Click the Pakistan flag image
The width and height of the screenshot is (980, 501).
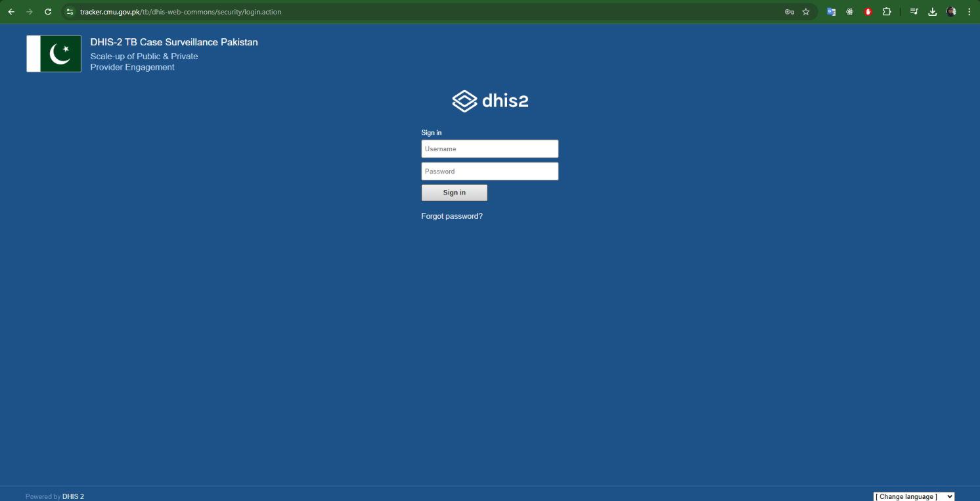[54, 54]
